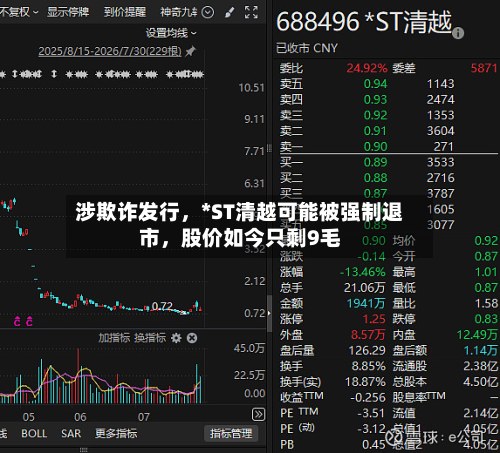Click the 金额 value 1941万

pyautogui.click(x=366, y=303)
